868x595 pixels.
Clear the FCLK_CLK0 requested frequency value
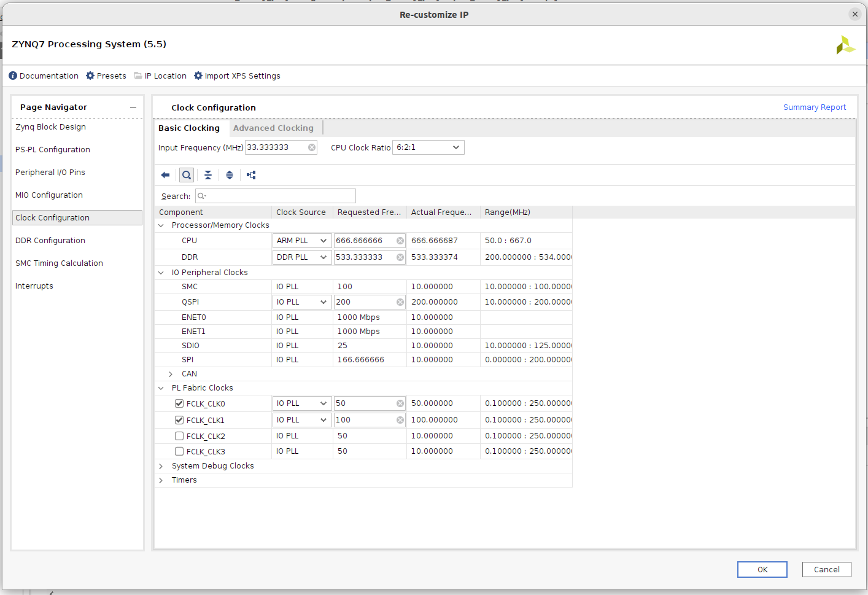point(400,403)
